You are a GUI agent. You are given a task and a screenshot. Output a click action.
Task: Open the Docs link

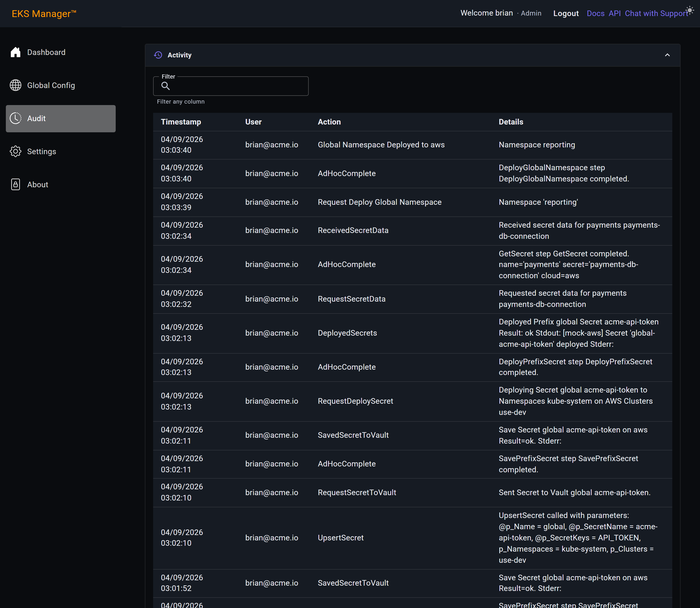click(595, 13)
